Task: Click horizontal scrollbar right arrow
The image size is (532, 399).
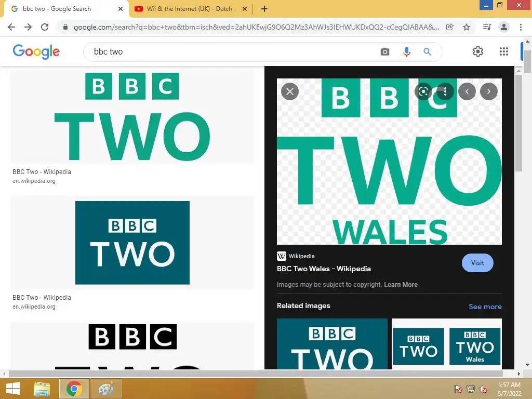Action: 519,374
